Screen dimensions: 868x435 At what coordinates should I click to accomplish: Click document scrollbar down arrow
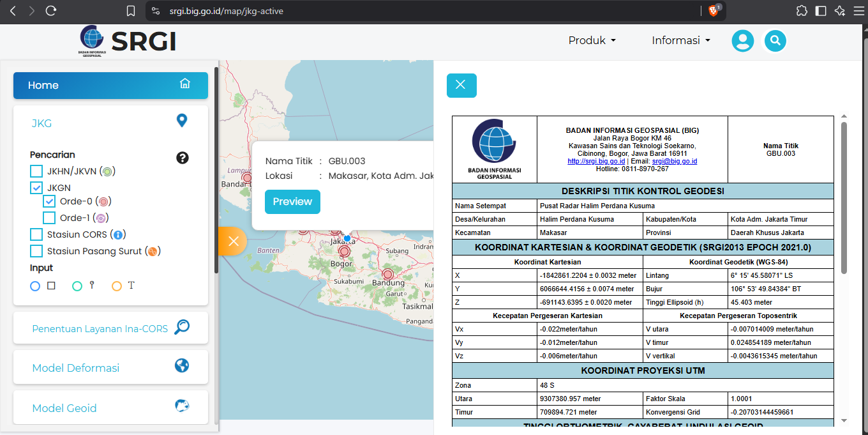coord(844,420)
